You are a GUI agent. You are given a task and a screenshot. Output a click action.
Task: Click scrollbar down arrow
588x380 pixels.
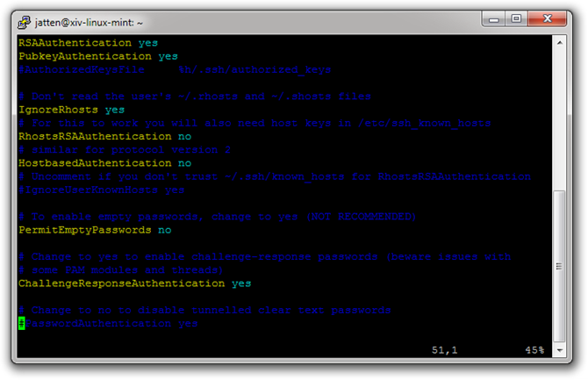[x=559, y=350]
